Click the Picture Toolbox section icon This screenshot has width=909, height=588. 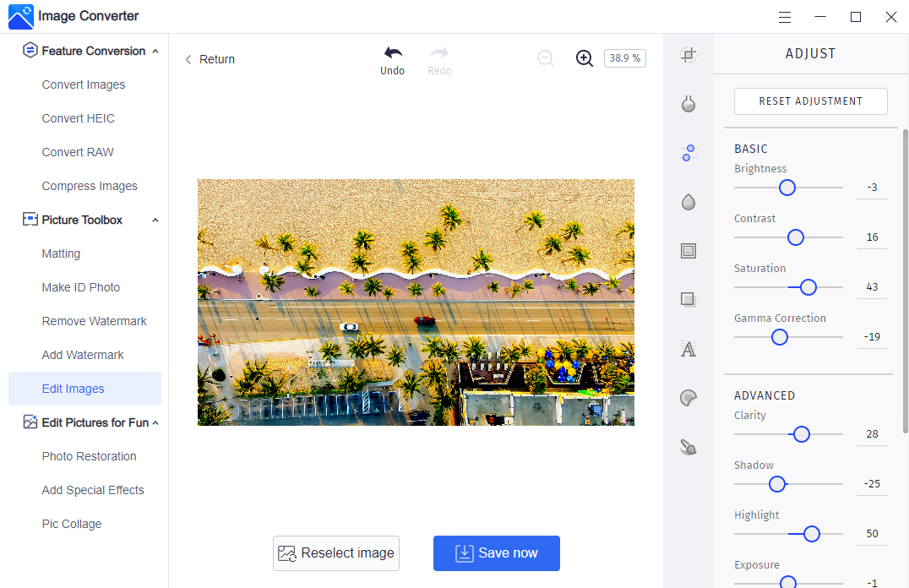click(30, 219)
